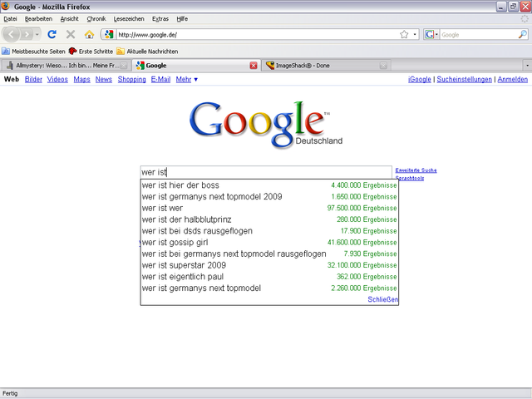This screenshot has height=399, width=532.
Task: Select suggestion 'wer ist hier der boss'
Action: 269,185
